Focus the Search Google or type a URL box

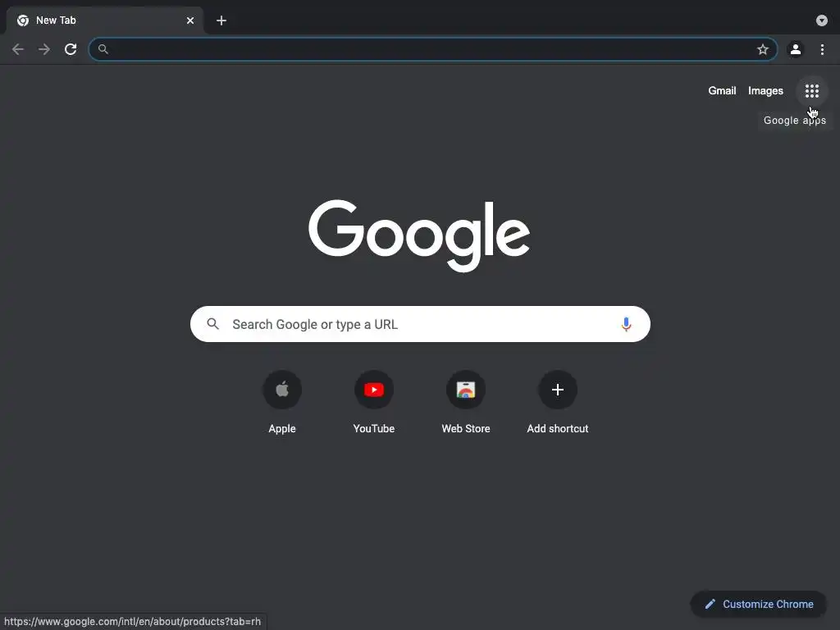point(420,324)
